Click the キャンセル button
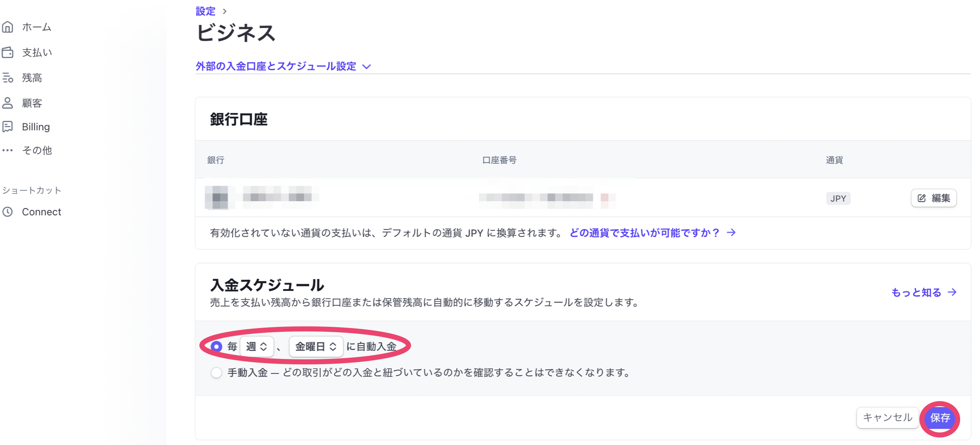 click(x=888, y=417)
